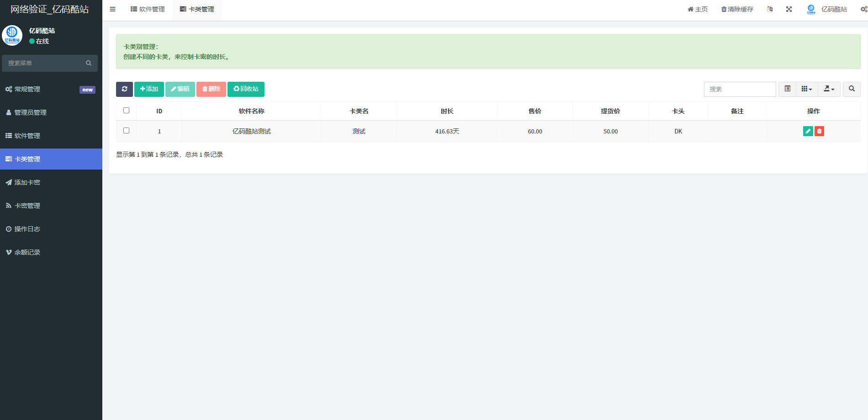
Task: Open the 亿码酷站 user profile menu
Action: tap(827, 9)
